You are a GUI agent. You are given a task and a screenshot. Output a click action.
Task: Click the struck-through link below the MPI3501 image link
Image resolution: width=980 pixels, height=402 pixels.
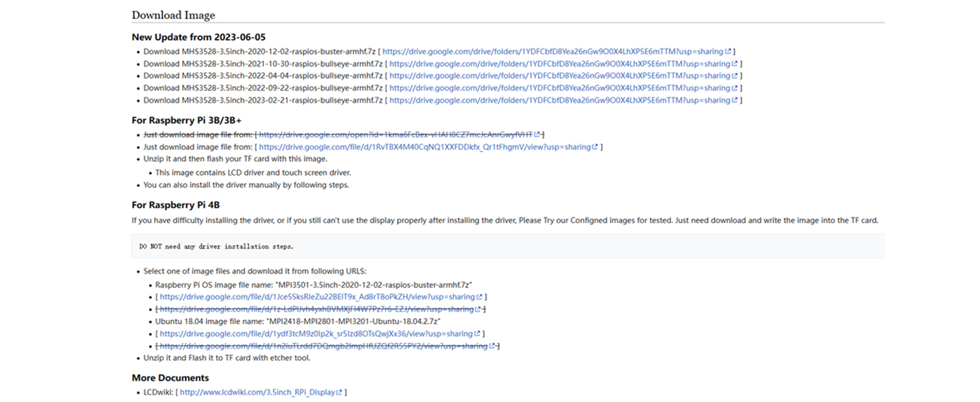(x=316, y=309)
